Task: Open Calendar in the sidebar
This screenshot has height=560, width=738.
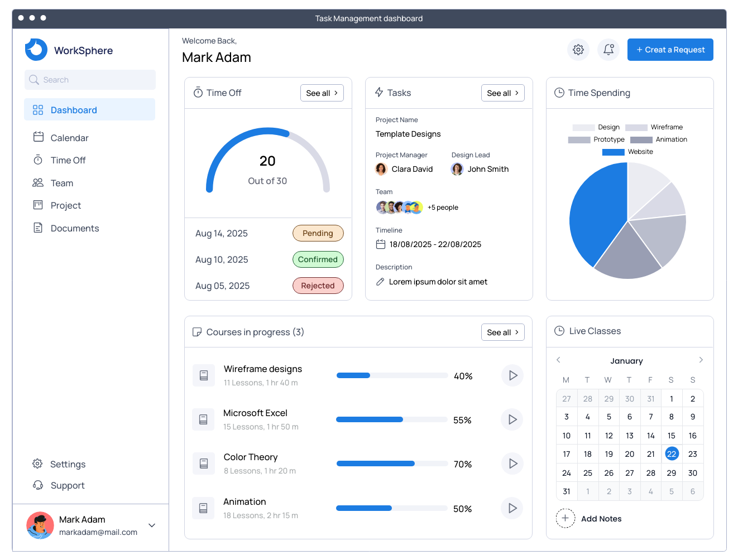Action: click(x=69, y=138)
